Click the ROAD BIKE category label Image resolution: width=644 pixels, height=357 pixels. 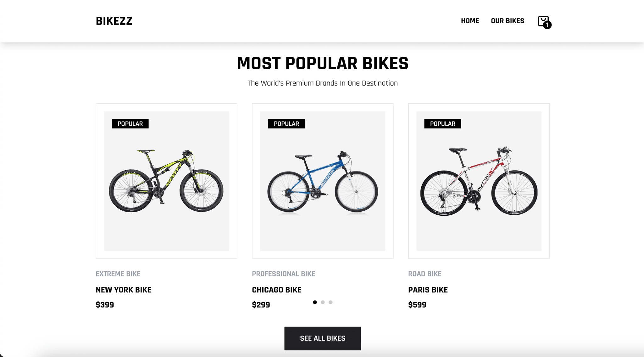tap(425, 274)
